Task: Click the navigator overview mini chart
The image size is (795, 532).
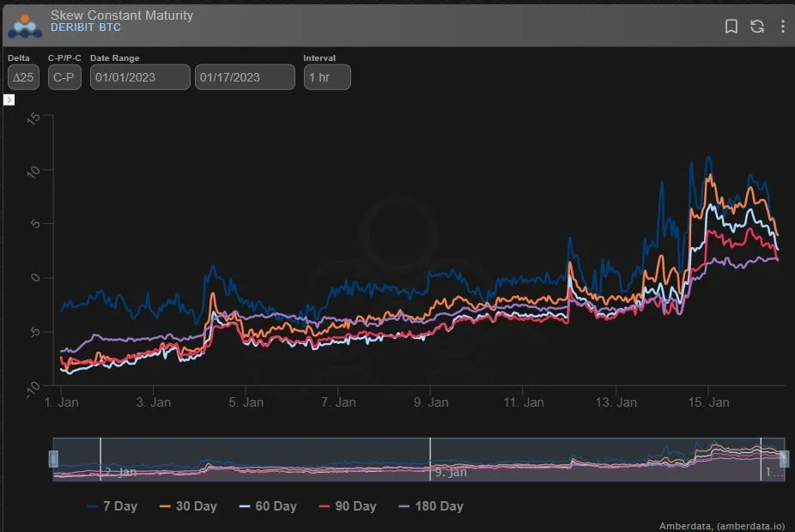Action: tap(419, 459)
